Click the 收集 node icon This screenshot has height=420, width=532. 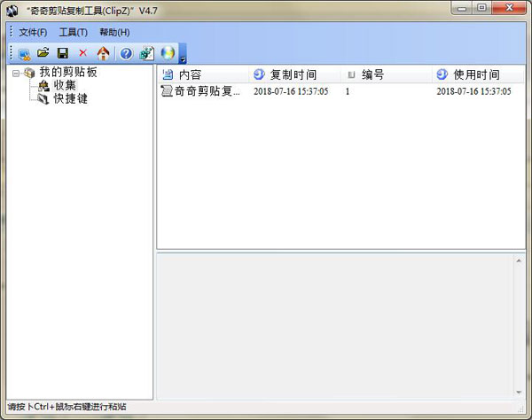(x=43, y=86)
